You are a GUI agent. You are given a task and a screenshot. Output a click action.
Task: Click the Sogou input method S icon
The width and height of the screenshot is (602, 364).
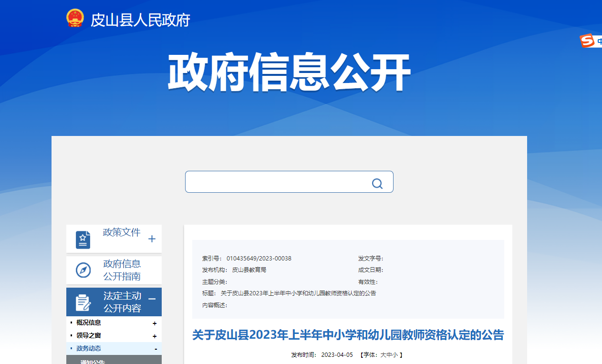pos(587,41)
